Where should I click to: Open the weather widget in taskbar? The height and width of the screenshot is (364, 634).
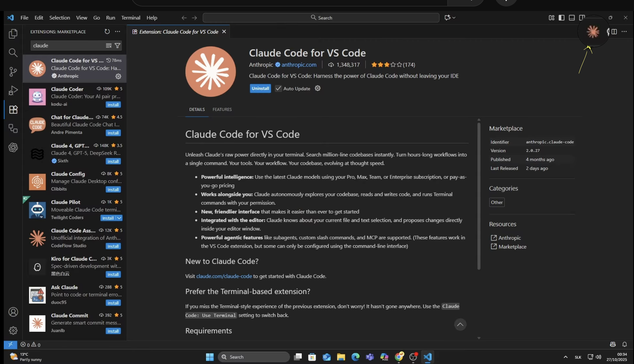point(26,357)
